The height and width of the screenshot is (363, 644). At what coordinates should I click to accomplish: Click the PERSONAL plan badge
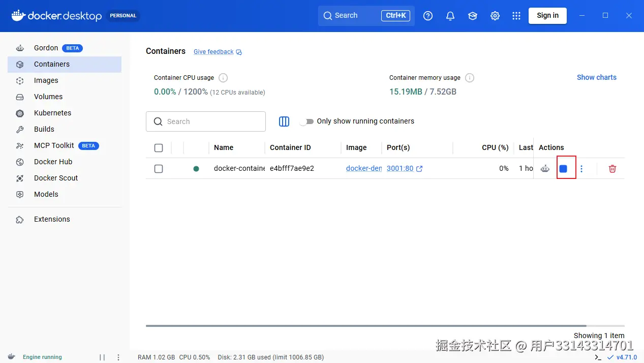(x=123, y=16)
